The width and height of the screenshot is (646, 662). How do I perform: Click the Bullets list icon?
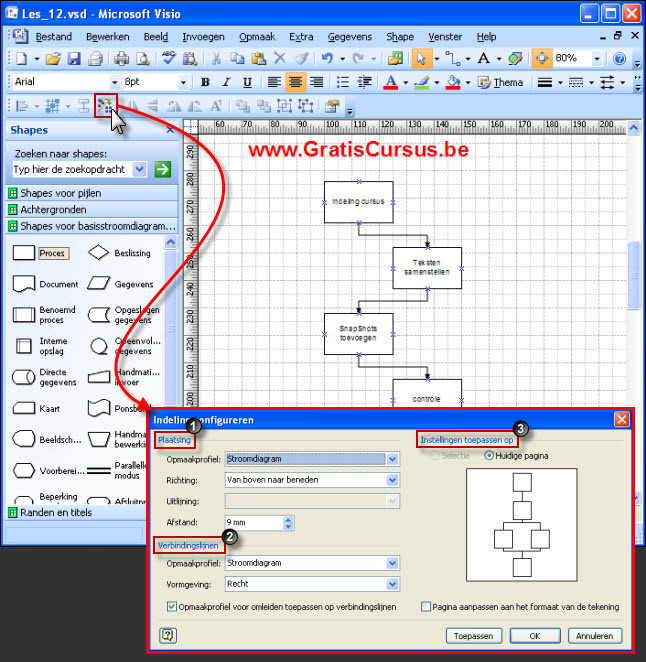343,82
